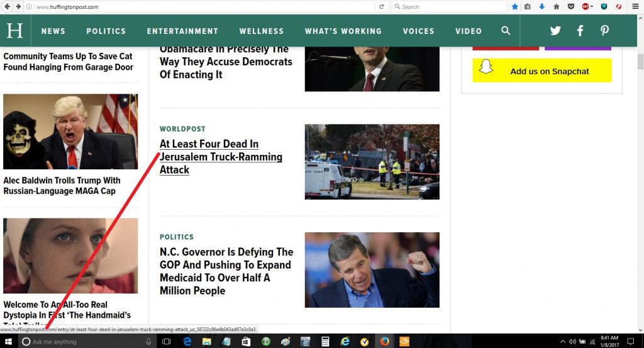Click in the Firefox Search box
Viewport: 644px width, 348px height.
(x=450, y=6)
